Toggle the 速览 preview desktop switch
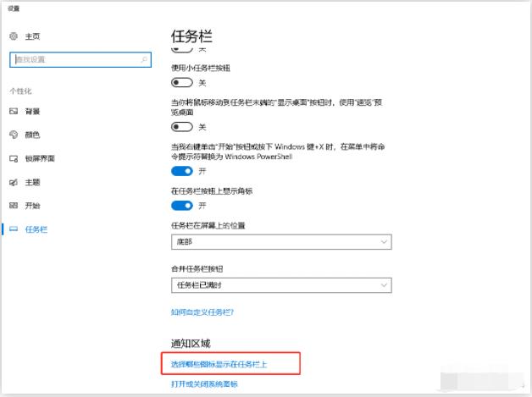 tap(182, 127)
